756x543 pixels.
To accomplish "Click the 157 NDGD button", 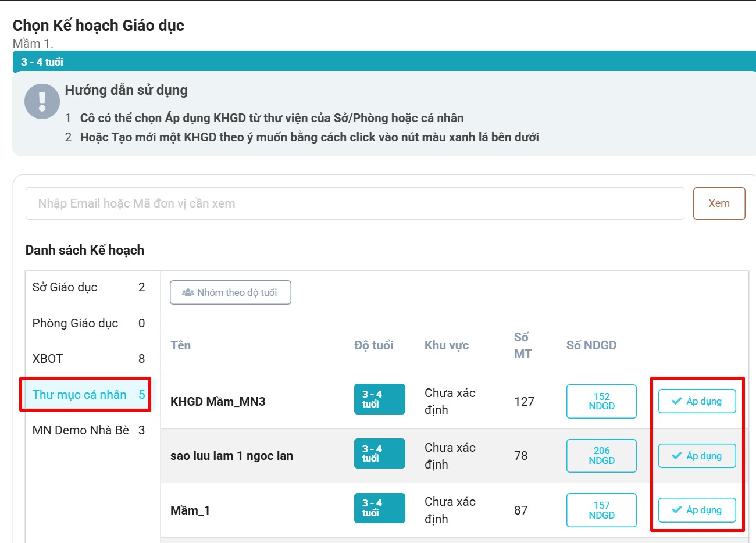I will [601, 510].
